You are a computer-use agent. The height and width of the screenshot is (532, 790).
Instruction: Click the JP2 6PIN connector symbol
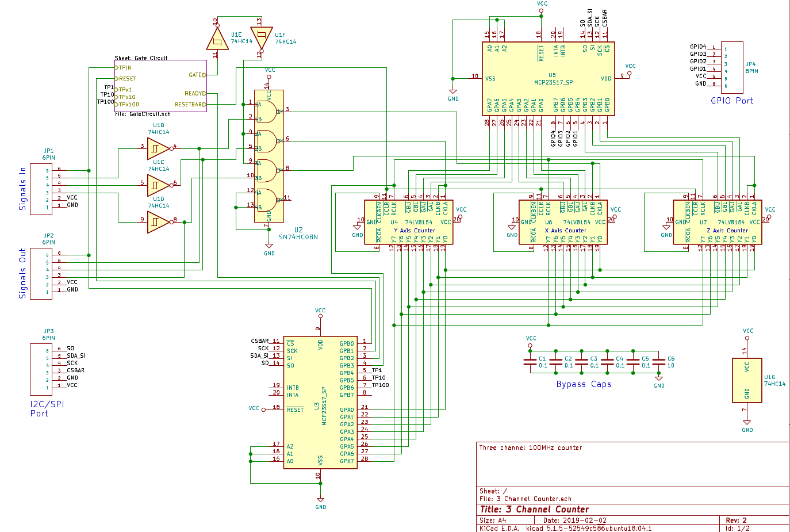tap(41, 274)
